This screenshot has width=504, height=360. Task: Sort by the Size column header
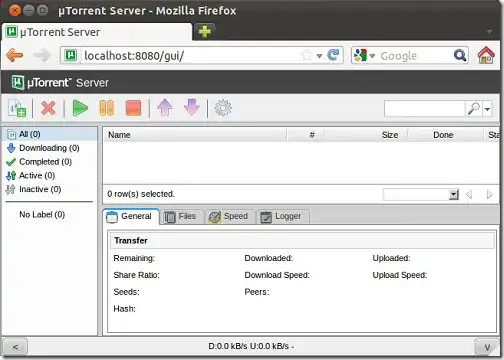pyautogui.click(x=366, y=135)
